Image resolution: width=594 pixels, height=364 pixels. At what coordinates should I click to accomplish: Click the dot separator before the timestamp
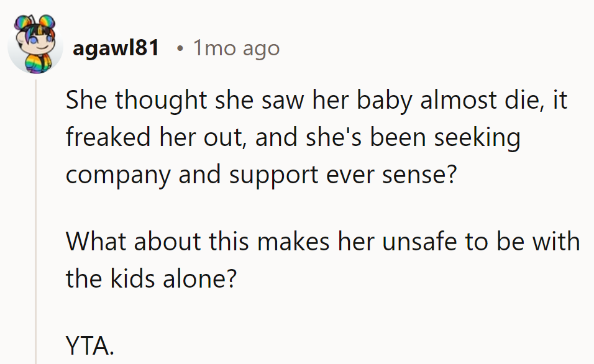pos(179,48)
